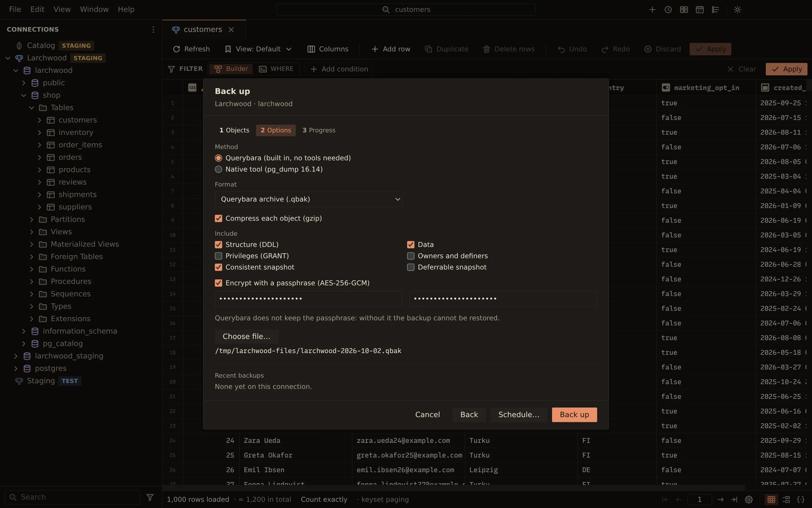
Task: Collapse the shop schema node
Action: pos(24,95)
